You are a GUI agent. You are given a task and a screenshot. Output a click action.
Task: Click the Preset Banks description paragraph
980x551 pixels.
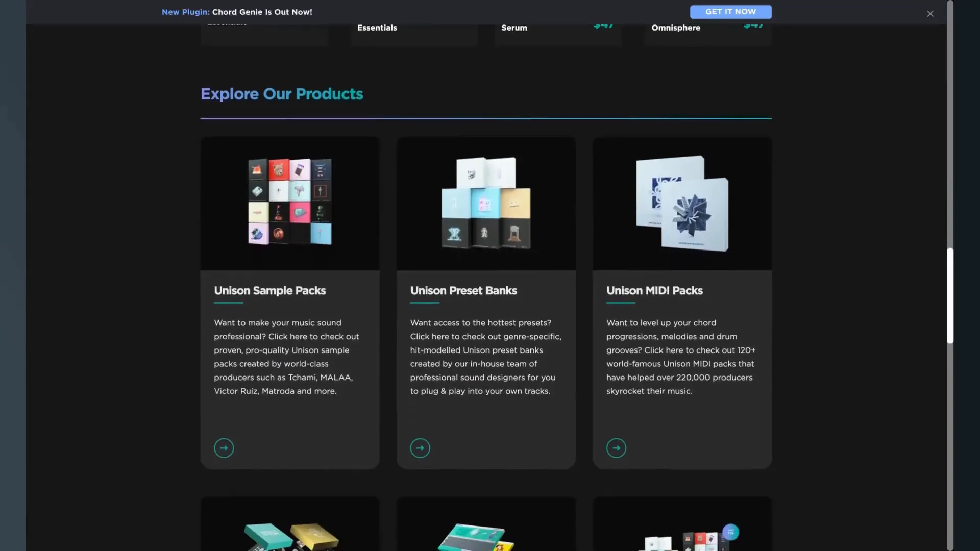coord(486,357)
